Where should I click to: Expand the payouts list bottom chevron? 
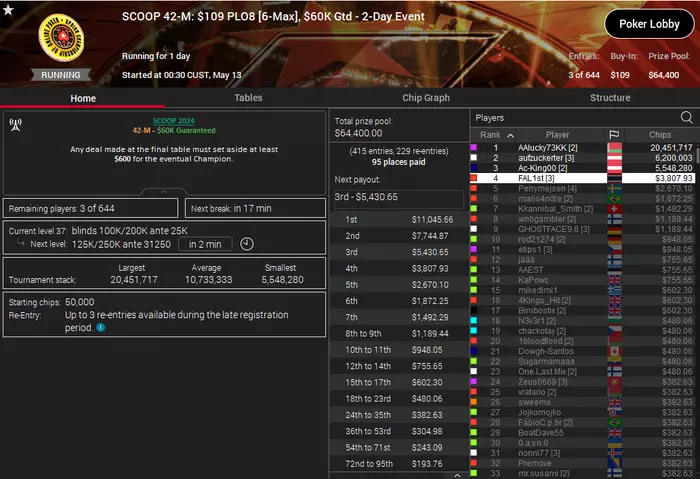[x=457, y=475]
